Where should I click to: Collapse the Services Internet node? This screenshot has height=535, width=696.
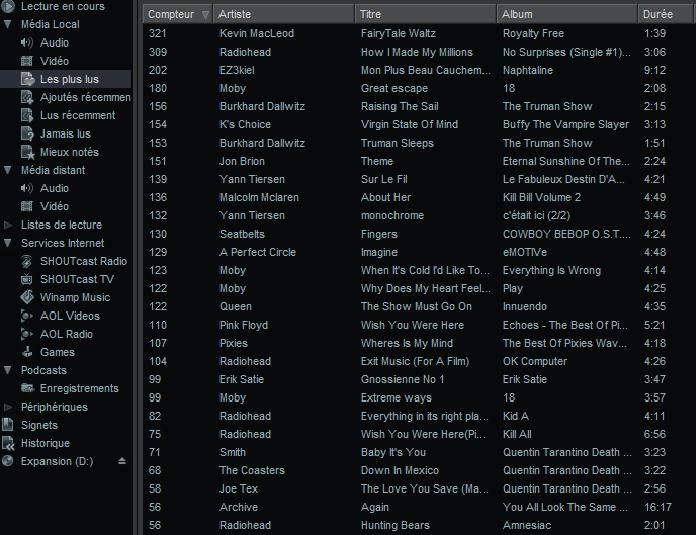tap(8, 243)
